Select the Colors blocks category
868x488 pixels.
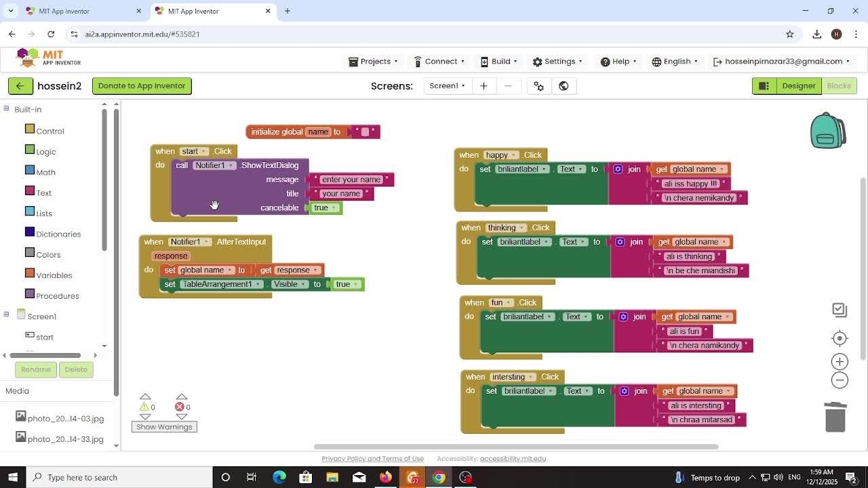pyautogui.click(x=48, y=255)
